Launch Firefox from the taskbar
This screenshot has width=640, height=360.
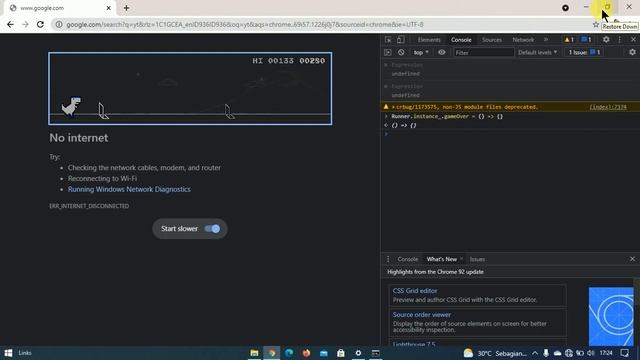(306, 353)
